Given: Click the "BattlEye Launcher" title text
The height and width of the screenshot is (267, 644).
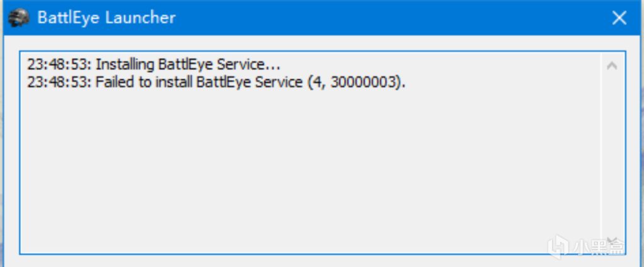Looking at the screenshot, I should pos(106,18).
